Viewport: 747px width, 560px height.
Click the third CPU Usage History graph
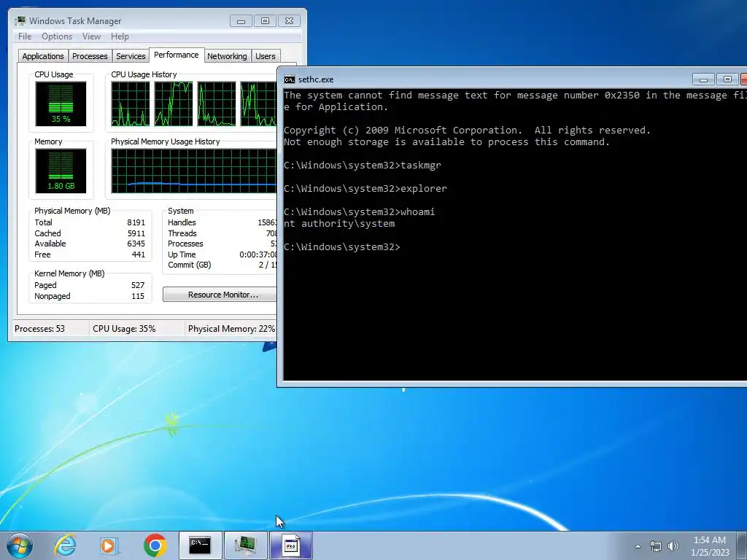point(217,104)
